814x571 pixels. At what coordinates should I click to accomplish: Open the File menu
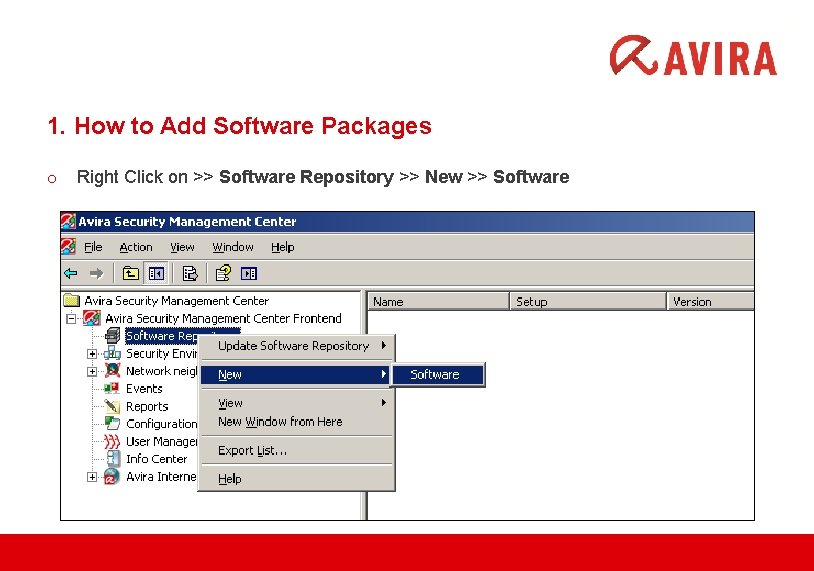point(93,247)
